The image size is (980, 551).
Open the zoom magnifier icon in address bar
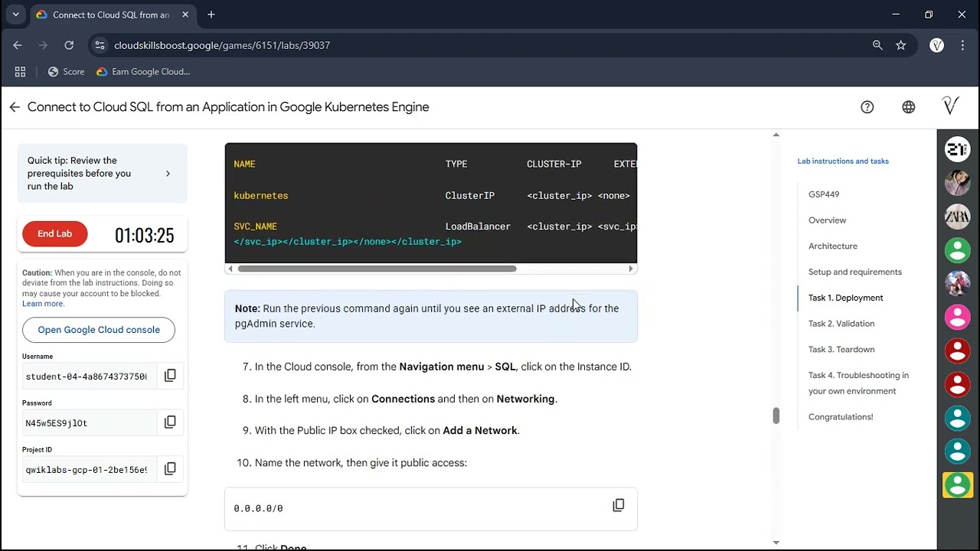(x=877, y=45)
